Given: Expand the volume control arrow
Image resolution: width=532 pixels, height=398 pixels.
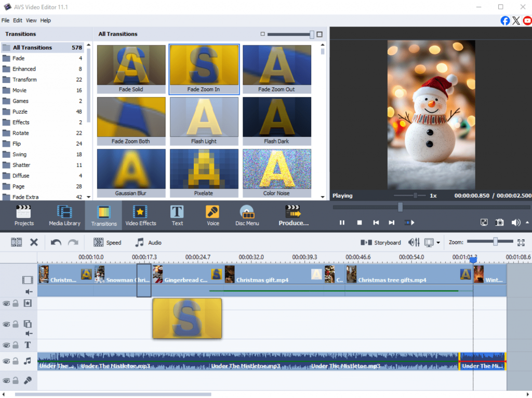Looking at the screenshot, I should click(527, 223).
